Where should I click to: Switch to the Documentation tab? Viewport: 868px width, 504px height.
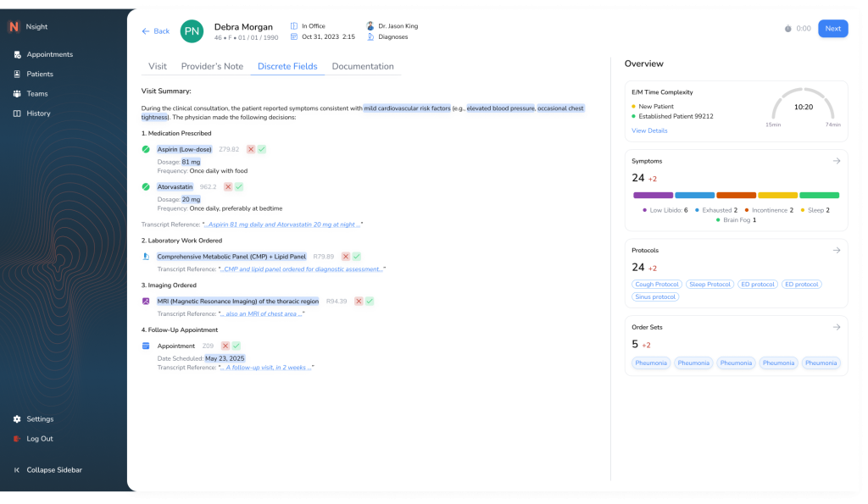click(x=363, y=67)
